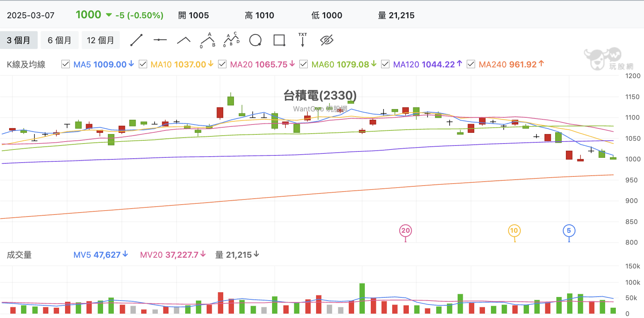Switch to the 3 個月 period tab
This screenshot has height=318, width=644.
19,40
